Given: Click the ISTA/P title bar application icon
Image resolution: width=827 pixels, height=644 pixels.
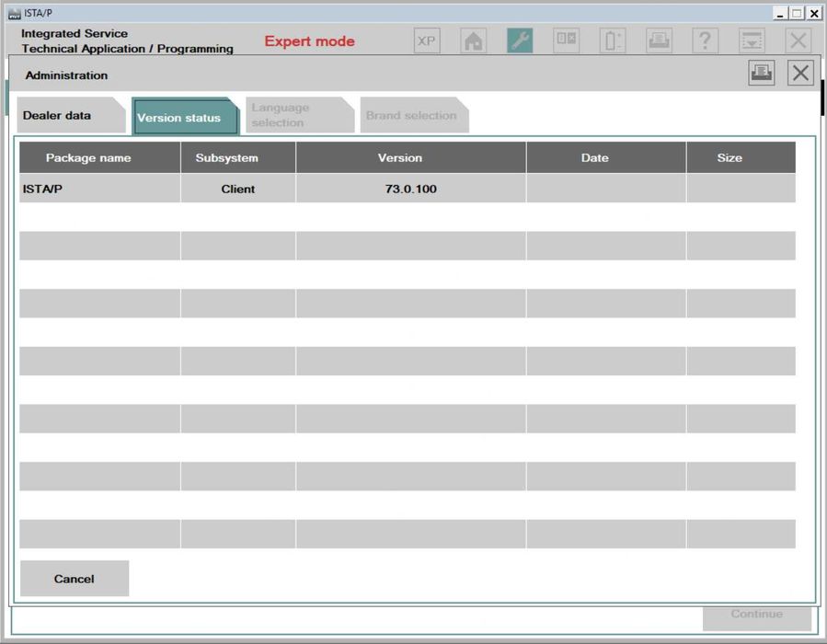Looking at the screenshot, I should pos(14,14).
